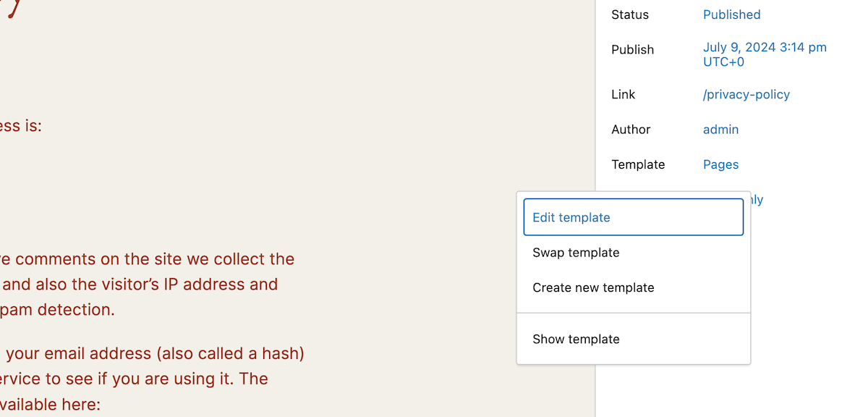Click the Link row label
Screen dimensions: 868x417
(x=623, y=94)
